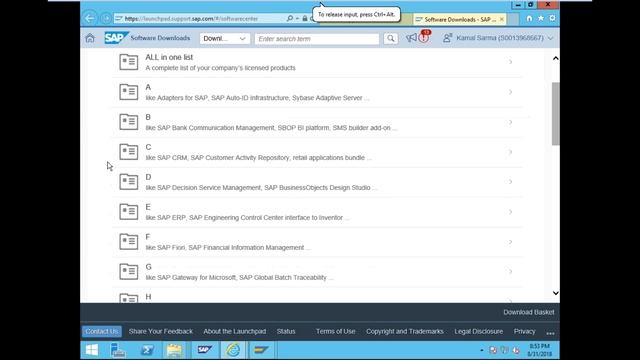
Task: Open Privacy footer link
Action: coord(524,331)
